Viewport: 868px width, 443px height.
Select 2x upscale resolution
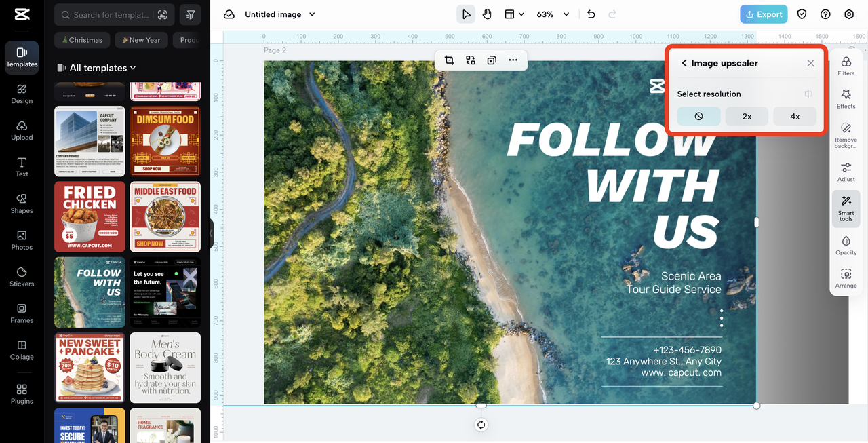[747, 116]
